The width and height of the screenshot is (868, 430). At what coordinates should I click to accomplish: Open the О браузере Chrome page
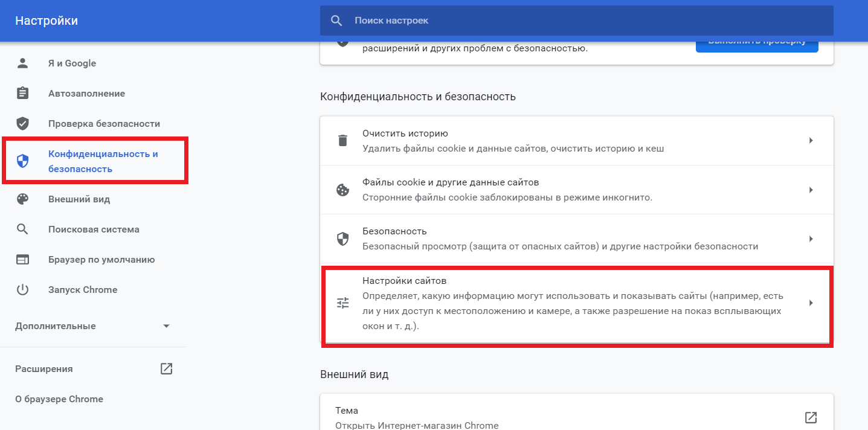[59, 399]
